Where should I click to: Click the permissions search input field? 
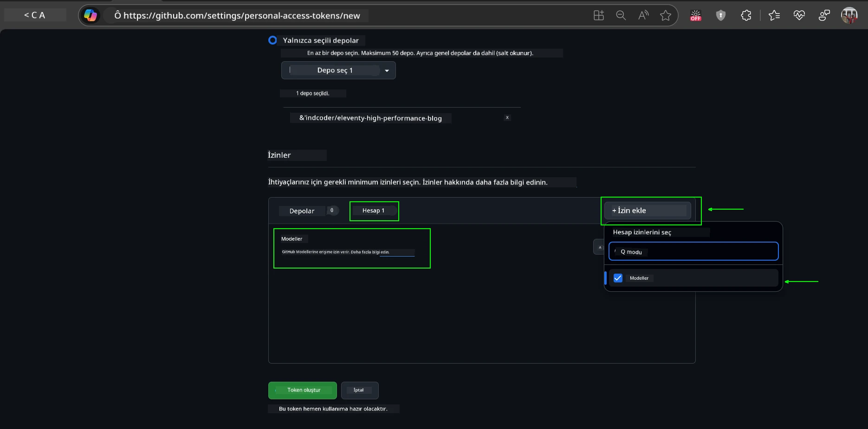693,252
